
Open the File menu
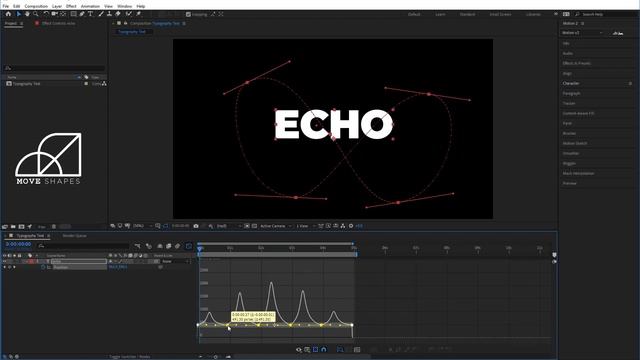[x=6, y=6]
